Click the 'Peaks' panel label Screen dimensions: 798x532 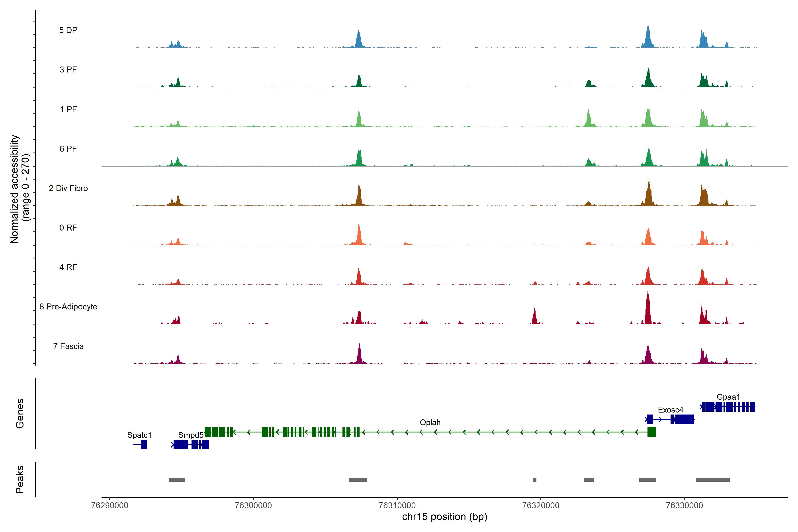point(20,479)
